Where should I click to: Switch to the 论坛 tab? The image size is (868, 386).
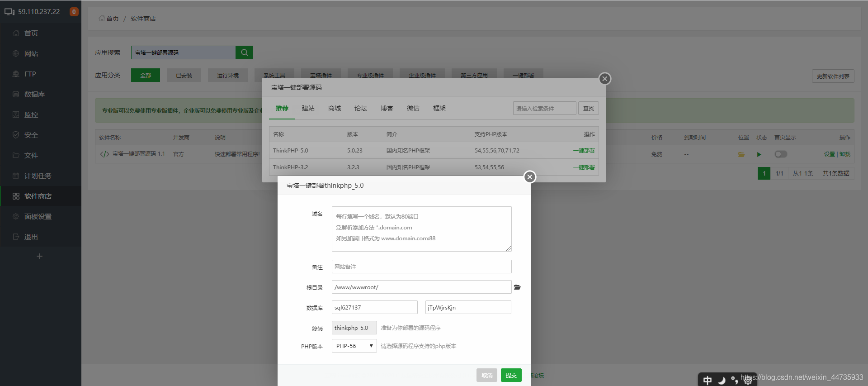pyautogui.click(x=361, y=108)
